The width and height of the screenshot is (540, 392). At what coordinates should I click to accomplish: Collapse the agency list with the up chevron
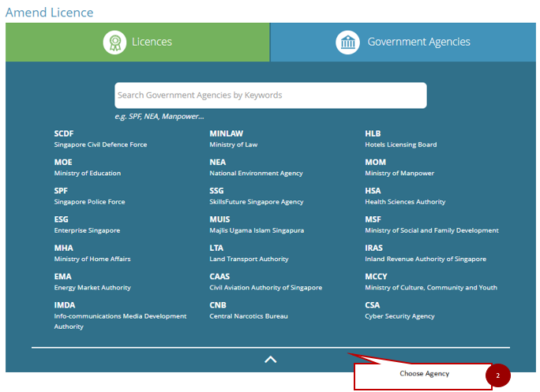tap(270, 360)
